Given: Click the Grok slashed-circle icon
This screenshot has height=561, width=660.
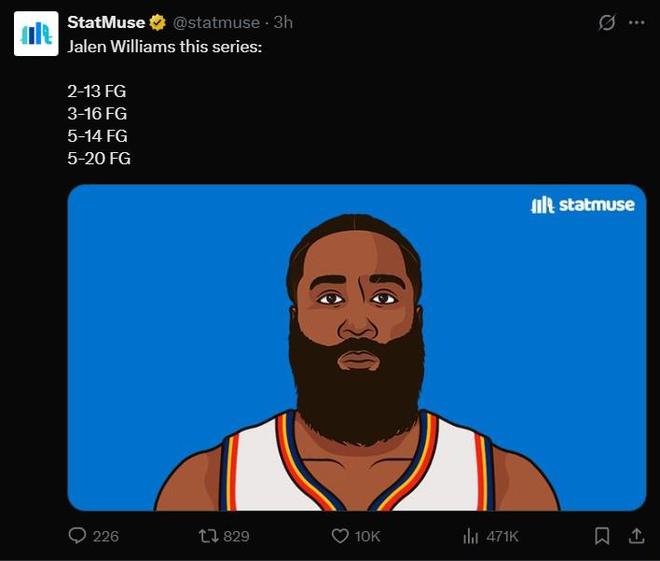Looking at the screenshot, I should pos(606,22).
